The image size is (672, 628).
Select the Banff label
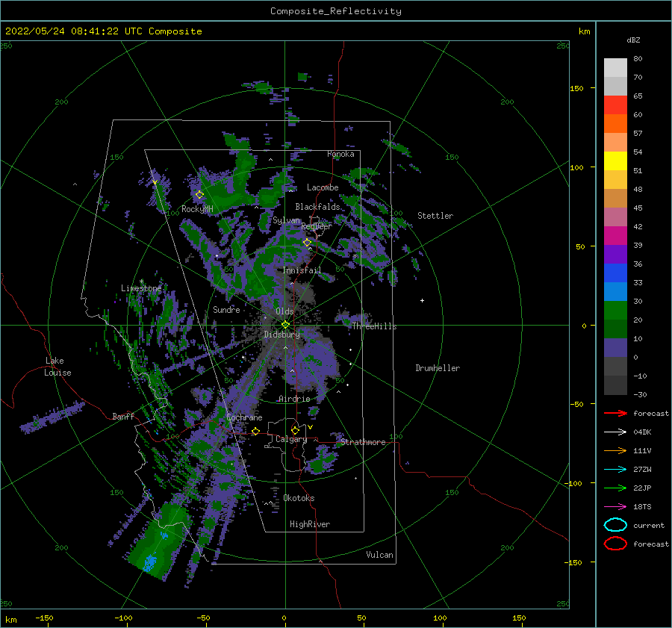coord(123,416)
